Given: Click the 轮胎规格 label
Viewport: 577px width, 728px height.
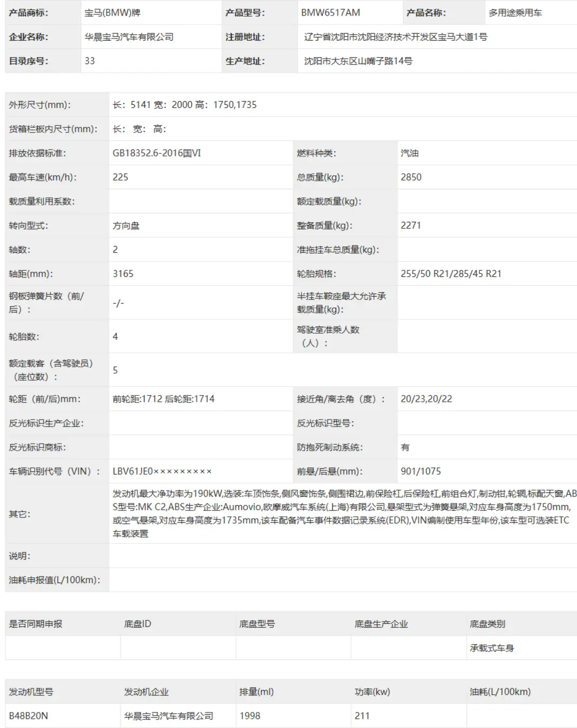Looking at the screenshot, I should click(316, 274).
